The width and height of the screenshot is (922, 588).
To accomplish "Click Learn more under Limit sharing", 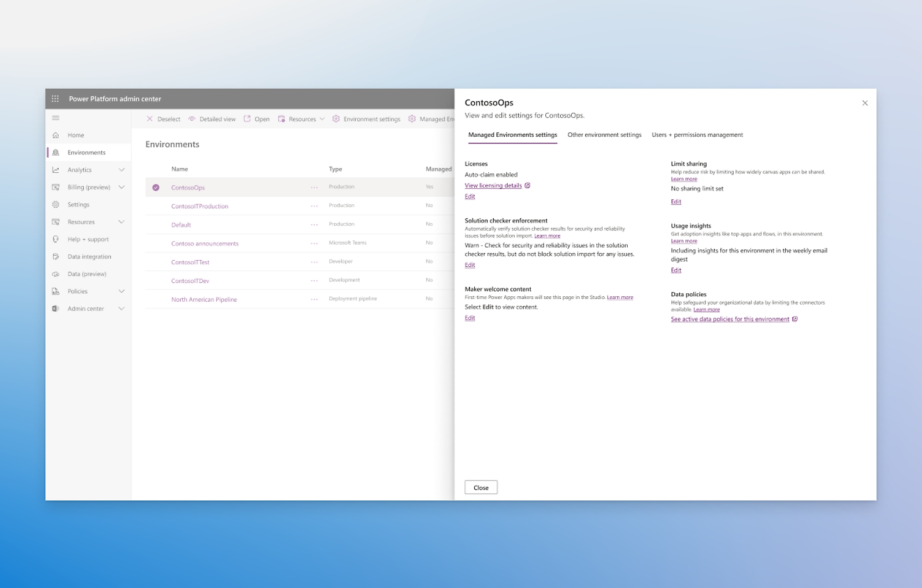I will (x=684, y=179).
